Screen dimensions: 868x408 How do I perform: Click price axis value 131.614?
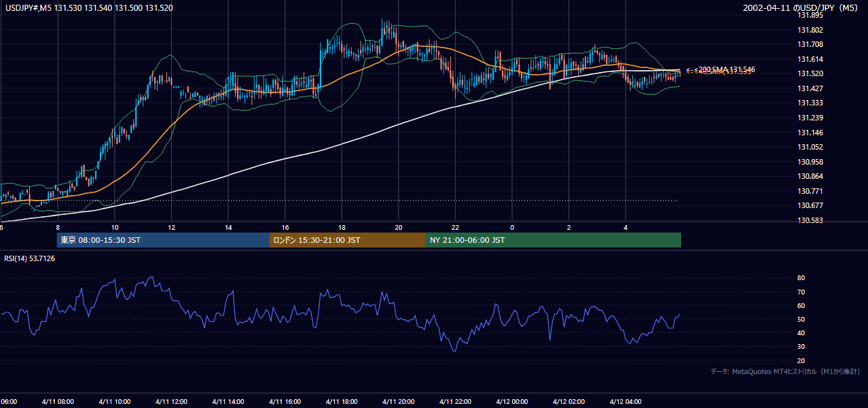(810, 59)
